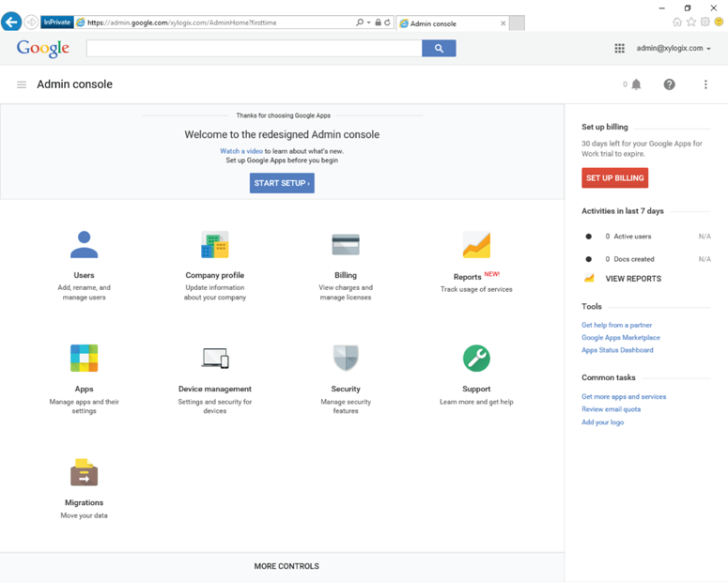Open the Google apps grid launcher
This screenshot has width=728, height=582.
pos(619,49)
